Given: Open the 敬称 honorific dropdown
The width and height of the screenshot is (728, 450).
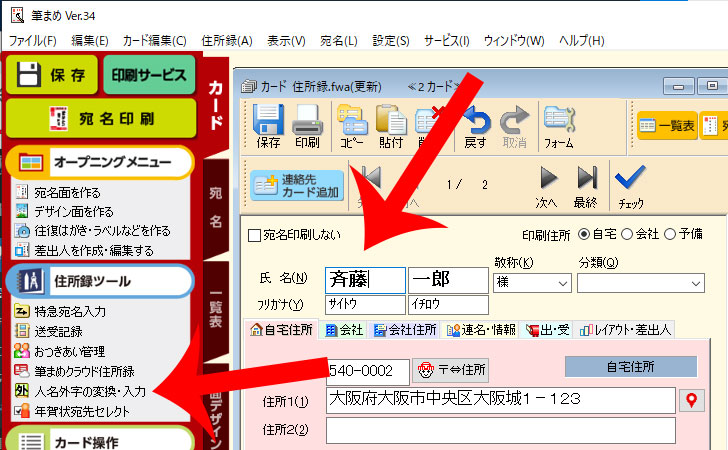Looking at the screenshot, I should tap(532, 283).
